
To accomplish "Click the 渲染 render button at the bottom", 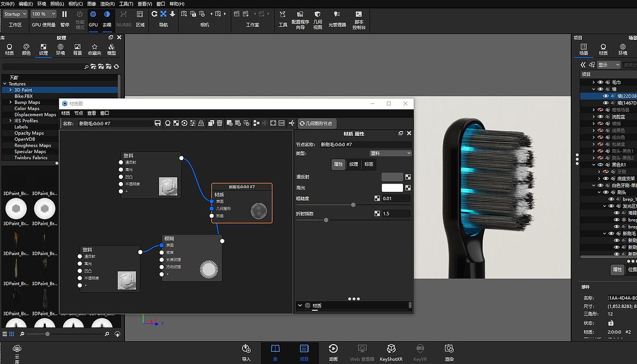I will pyautogui.click(x=449, y=352).
